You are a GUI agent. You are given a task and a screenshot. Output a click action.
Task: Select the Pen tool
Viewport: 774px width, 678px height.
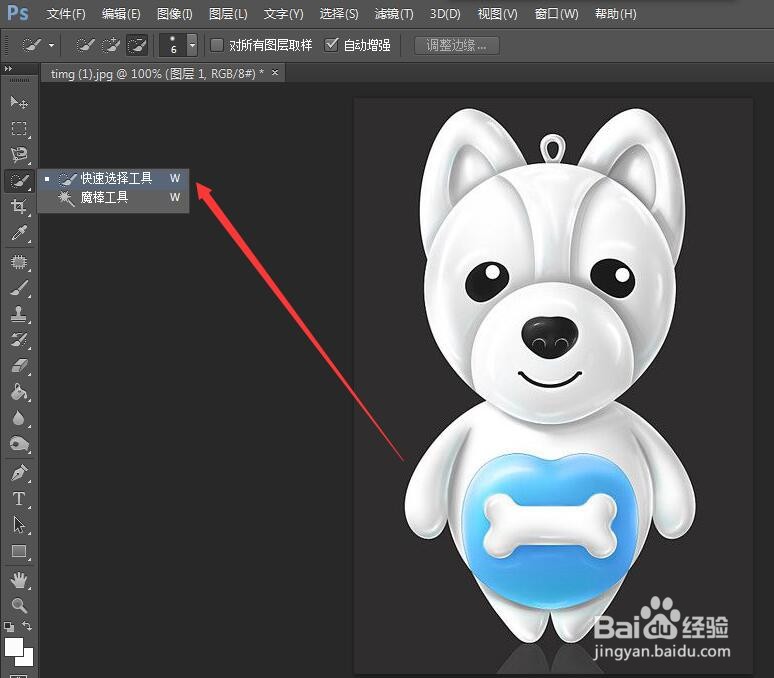(19, 473)
